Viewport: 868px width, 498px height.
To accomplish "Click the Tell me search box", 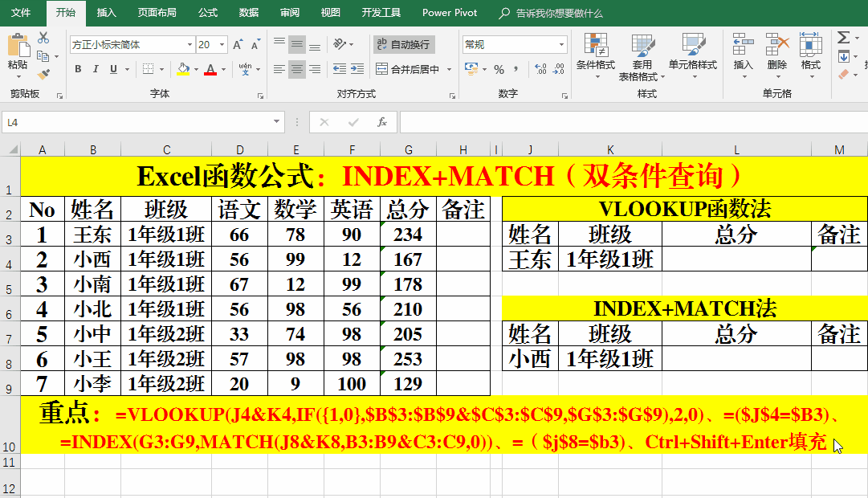I will (x=551, y=13).
